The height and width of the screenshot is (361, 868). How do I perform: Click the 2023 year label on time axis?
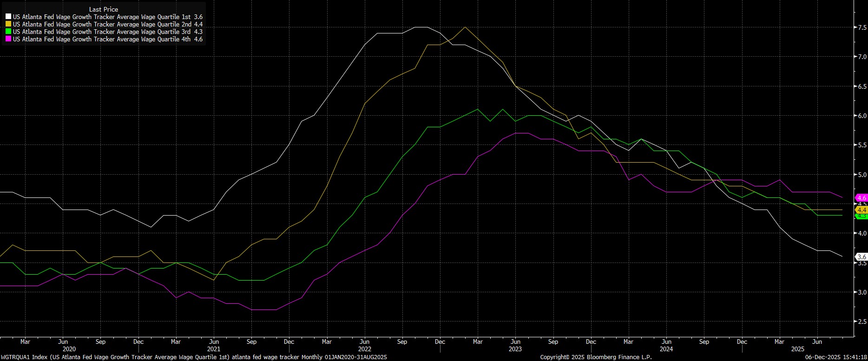515,349
